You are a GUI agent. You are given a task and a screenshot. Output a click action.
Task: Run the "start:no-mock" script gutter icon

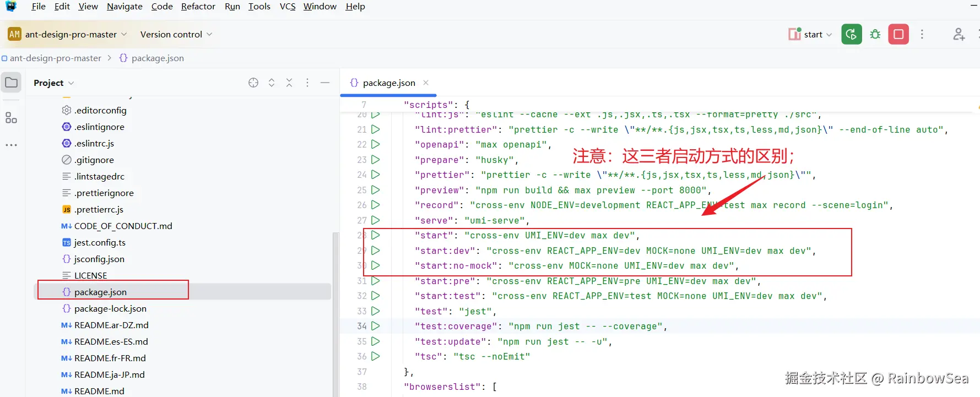point(376,265)
